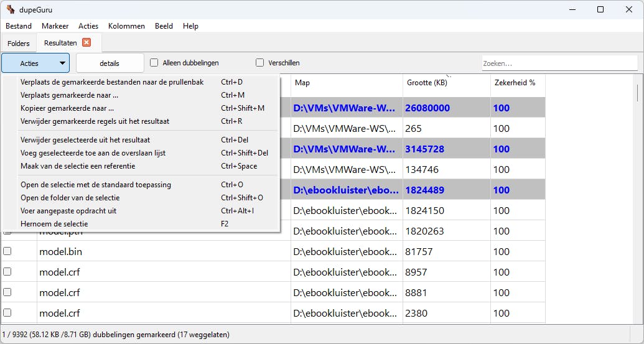Click Maak van de selectie een referentie

(x=78, y=166)
